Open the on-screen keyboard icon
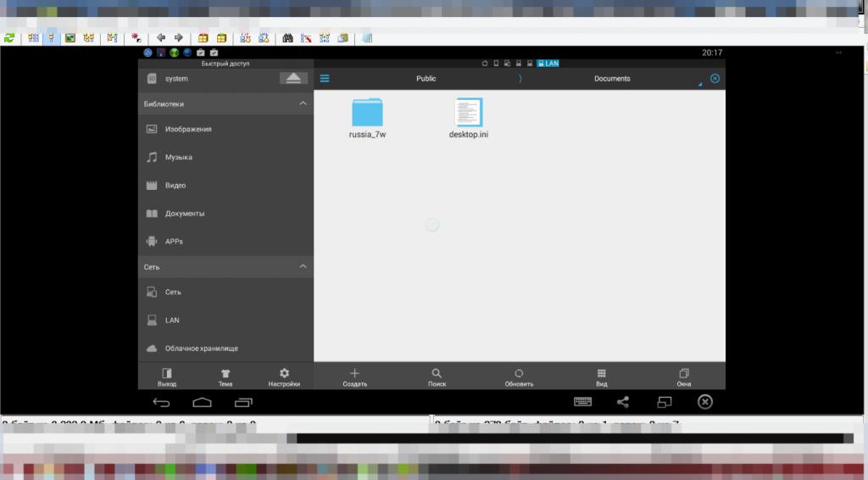Image resolution: width=868 pixels, height=480 pixels. click(x=582, y=402)
